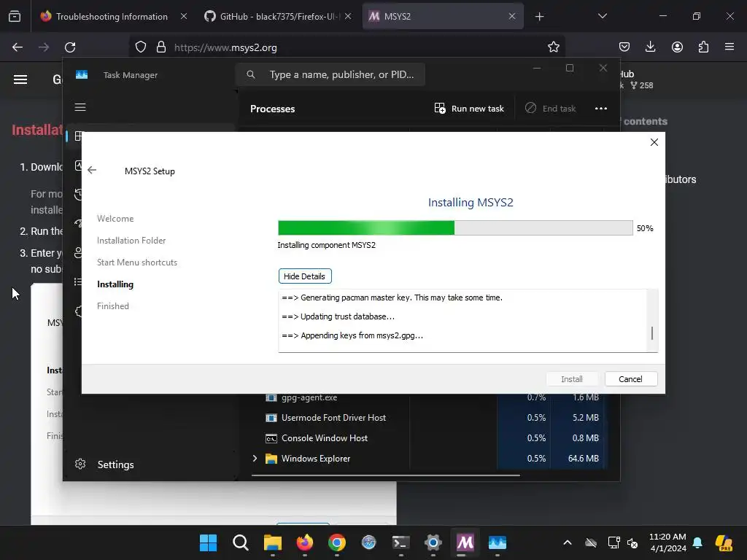Click Task Manager app icon in title bar
Viewport: 747px width, 560px height.
tap(82, 75)
